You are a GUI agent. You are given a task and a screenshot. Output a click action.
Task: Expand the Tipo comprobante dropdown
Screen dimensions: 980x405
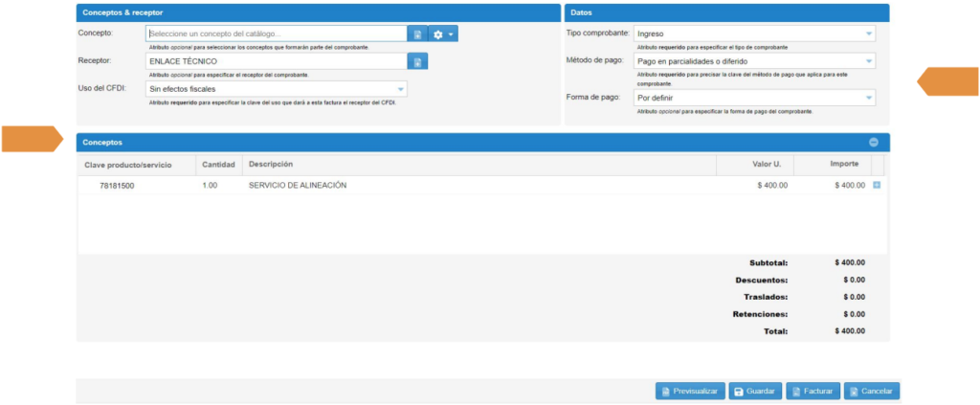point(754,34)
